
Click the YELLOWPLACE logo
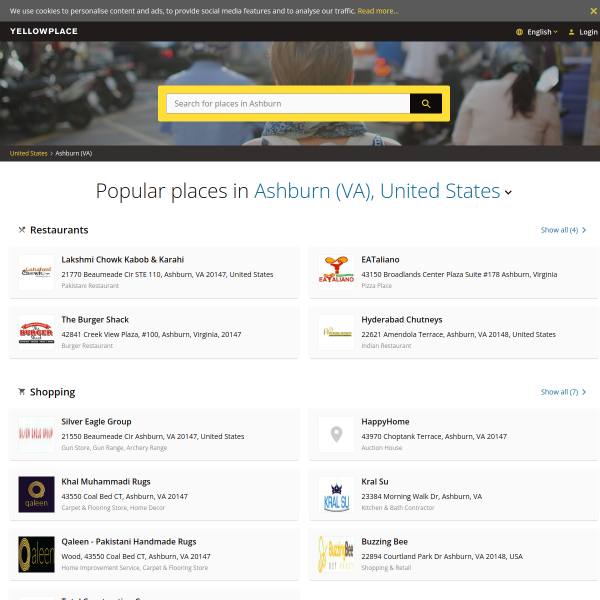click(44, 31)
